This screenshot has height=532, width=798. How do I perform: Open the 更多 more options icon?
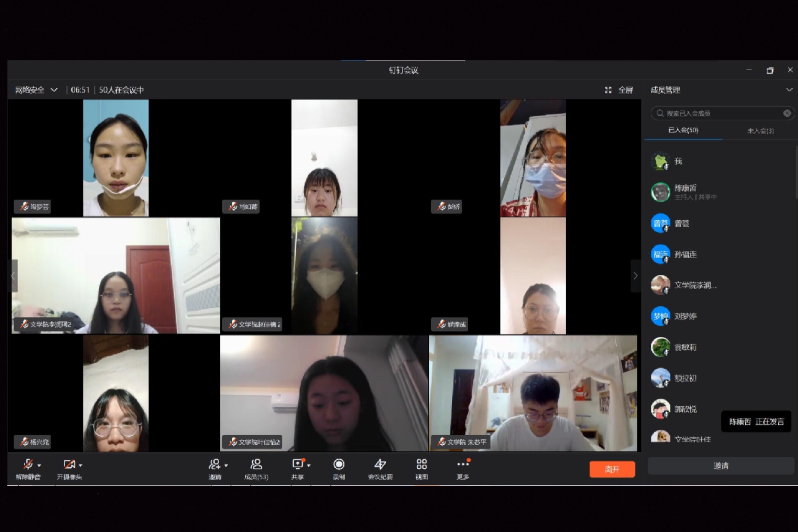(462, 465)
